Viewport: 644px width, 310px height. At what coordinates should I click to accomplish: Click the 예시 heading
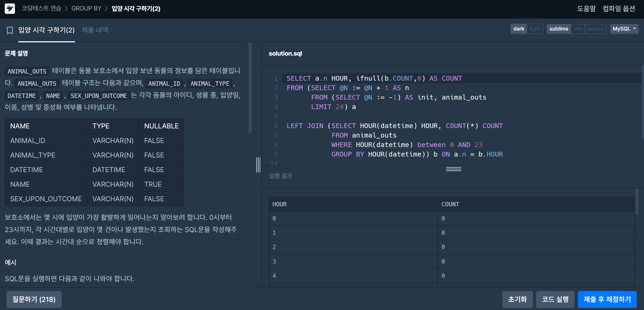[x=11, y=263]
